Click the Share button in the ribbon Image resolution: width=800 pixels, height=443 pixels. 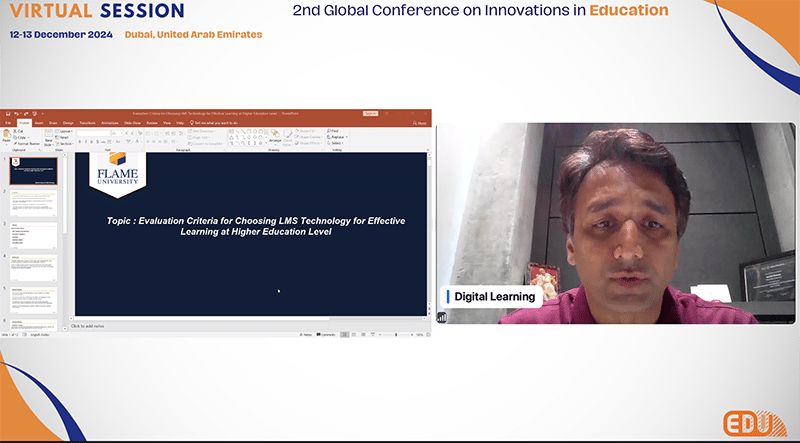pyautogui.click(x=420, y=123)
